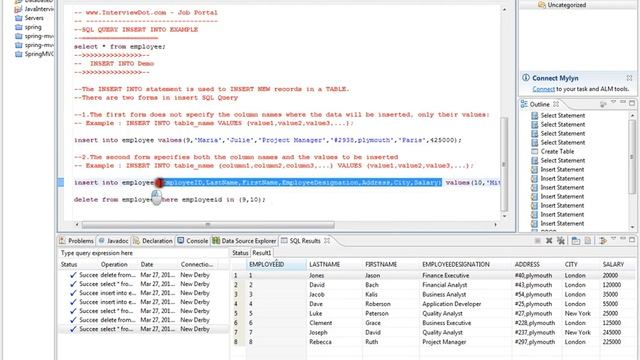The width and height of the screenshot is (640, 360).
Task: Switch to the Problems tab
Action: coord(76,241)
